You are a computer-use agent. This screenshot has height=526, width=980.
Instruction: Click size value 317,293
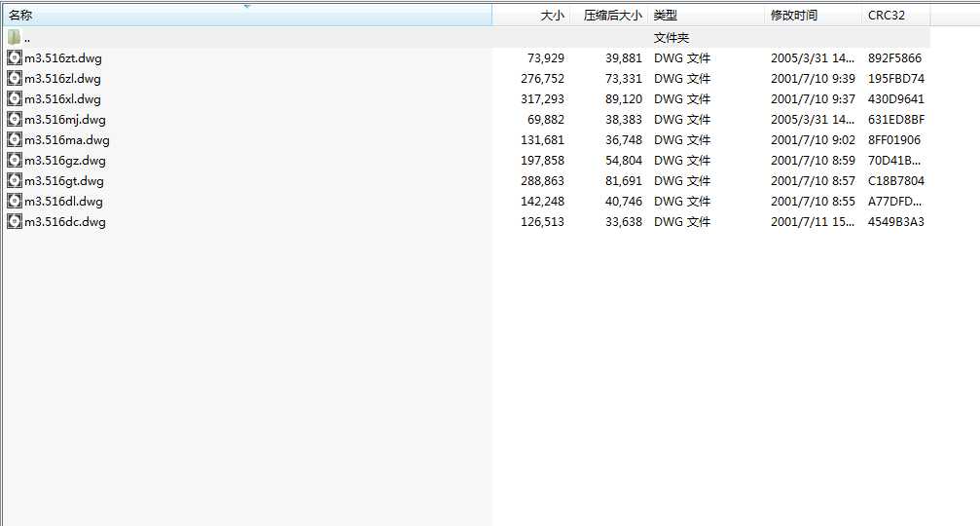point(542,98)
